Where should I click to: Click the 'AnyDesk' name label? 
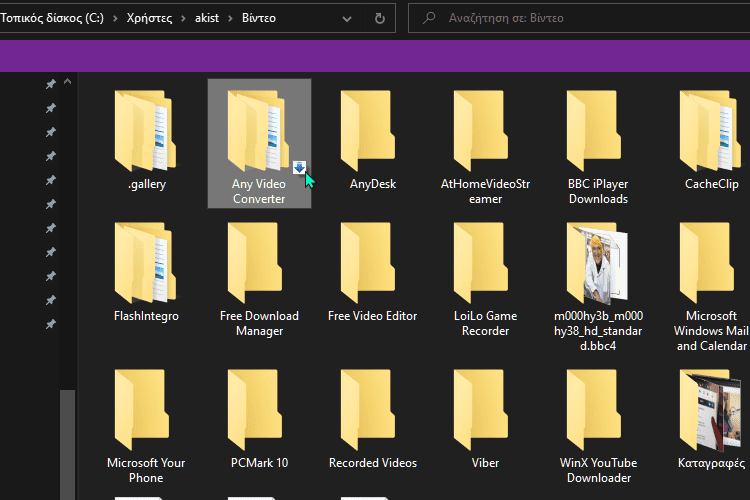point(373,184)
